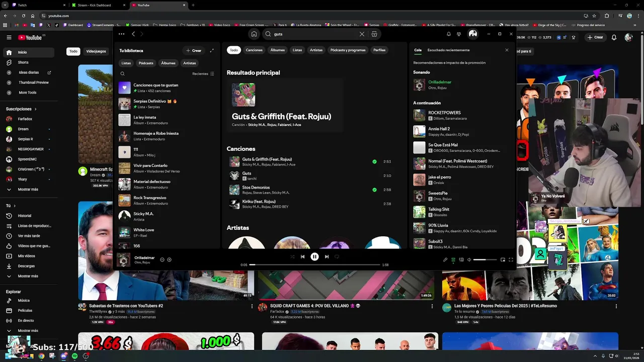Open the Crear dropdown in library

[x=194, y=50]
